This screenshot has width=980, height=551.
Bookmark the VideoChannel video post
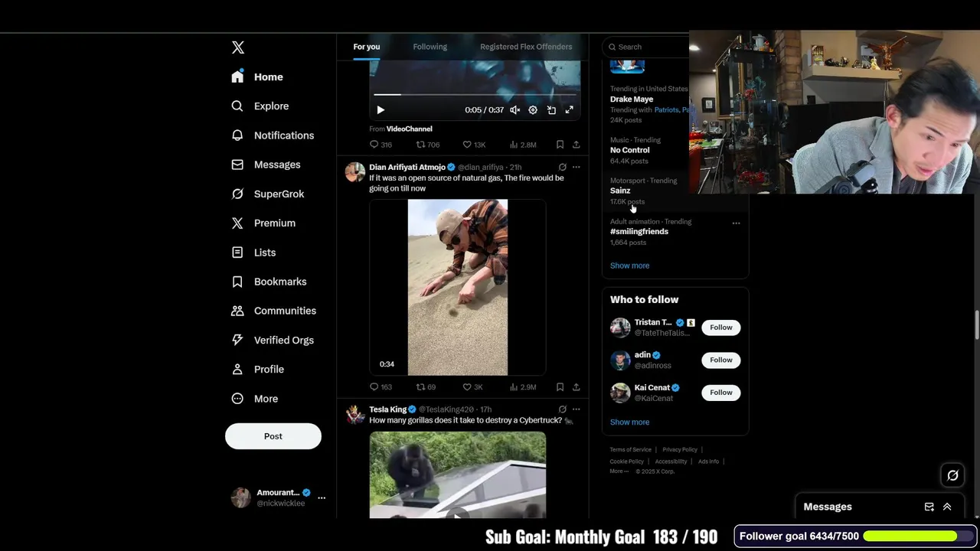pos(560,145)
